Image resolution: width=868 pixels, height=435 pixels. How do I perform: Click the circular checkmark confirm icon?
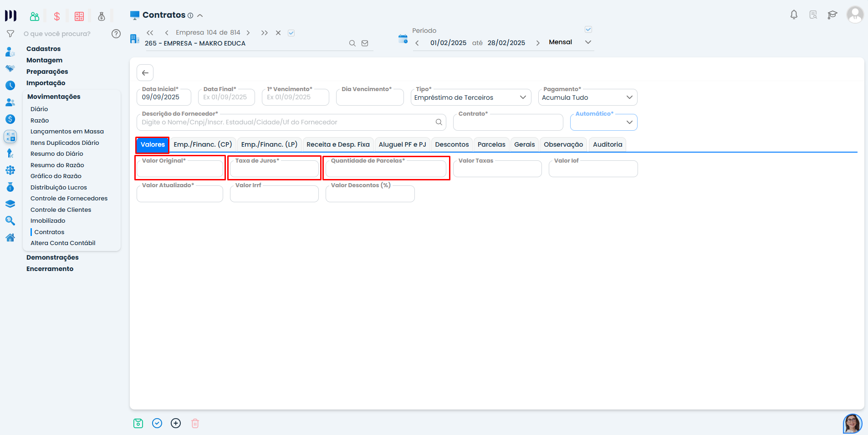(x=157, y=423)
